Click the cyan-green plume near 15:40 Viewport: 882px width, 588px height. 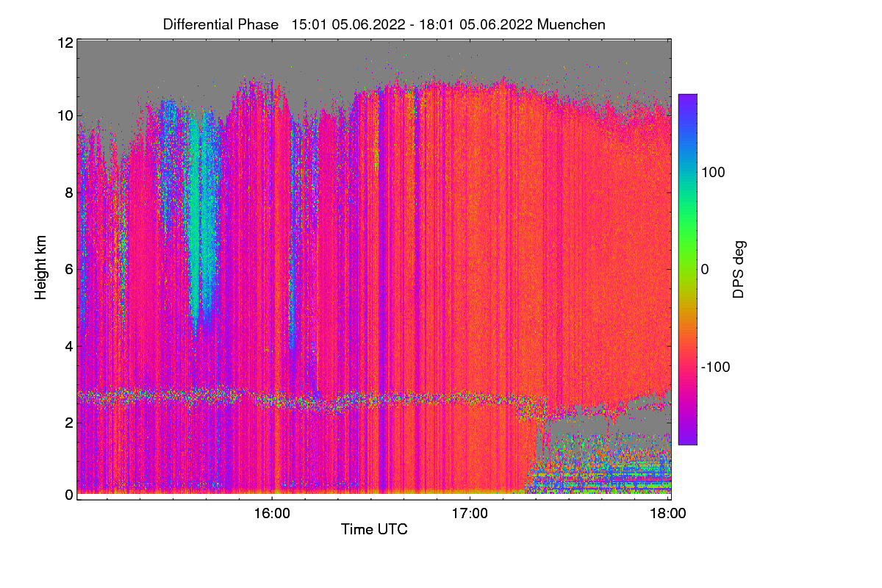[x=200, y=220]
